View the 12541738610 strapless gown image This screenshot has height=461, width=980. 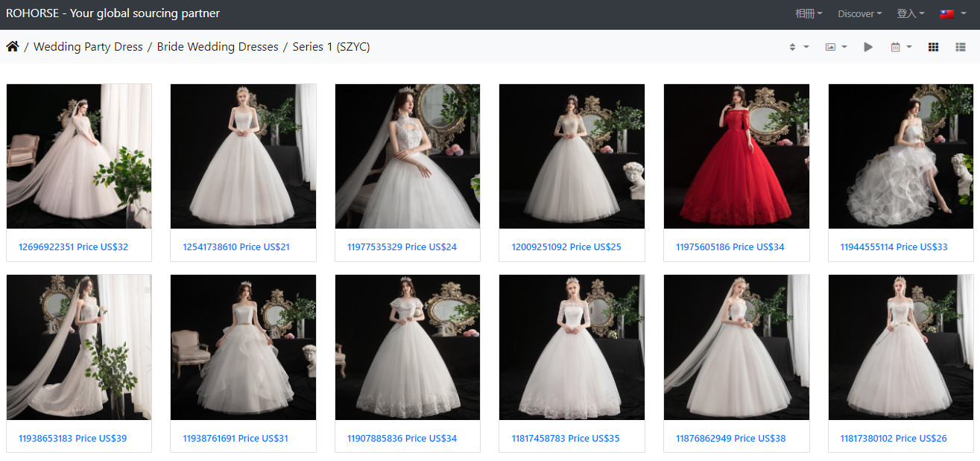click(243, 156)
